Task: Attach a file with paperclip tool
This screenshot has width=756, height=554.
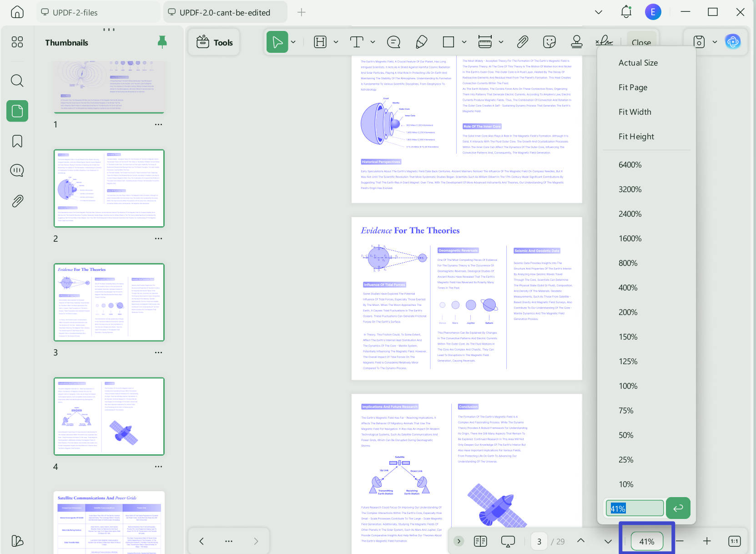Action: pos(522,42)
